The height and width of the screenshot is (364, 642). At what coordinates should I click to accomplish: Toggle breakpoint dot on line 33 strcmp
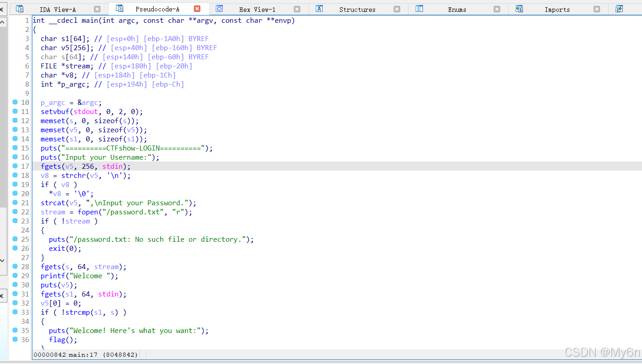15,312
